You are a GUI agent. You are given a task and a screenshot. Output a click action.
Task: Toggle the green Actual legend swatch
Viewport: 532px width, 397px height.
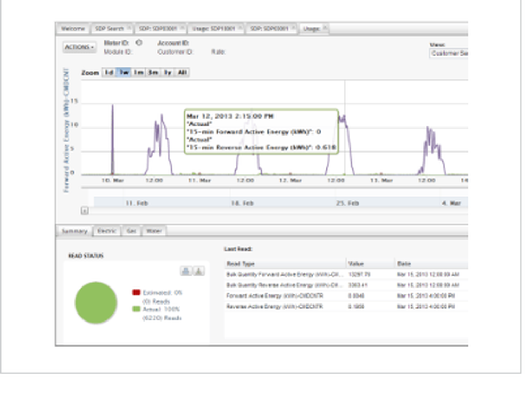click(136, 309)
